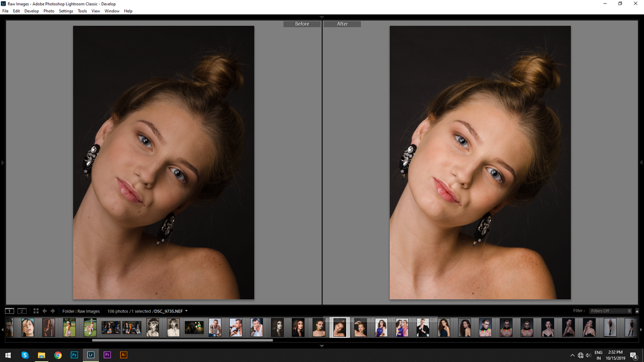This screenshot has height=362, width=644.
Task: Click the ENG IN language indicator
Action: point(599,355)
